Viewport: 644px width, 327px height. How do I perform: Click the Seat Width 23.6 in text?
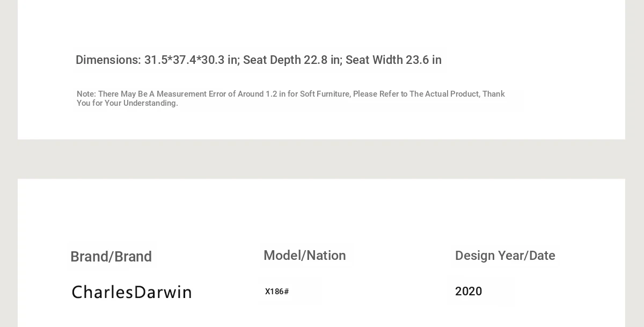(x=393, y=60)
